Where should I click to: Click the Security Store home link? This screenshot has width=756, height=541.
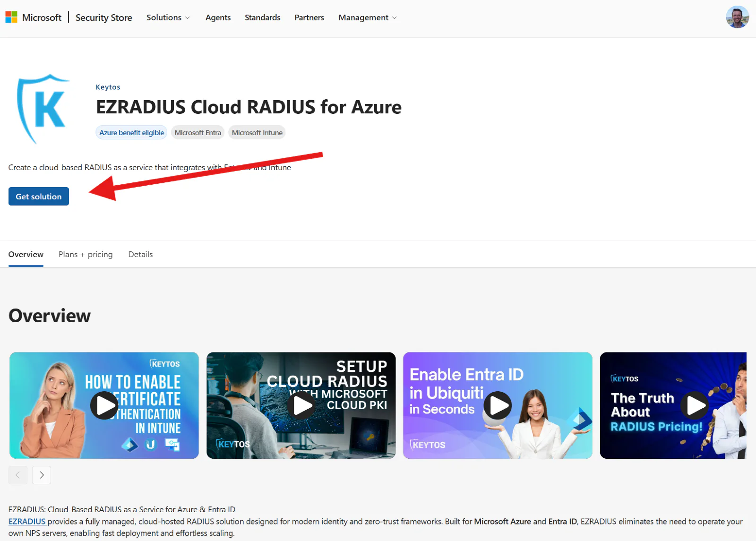104,17
